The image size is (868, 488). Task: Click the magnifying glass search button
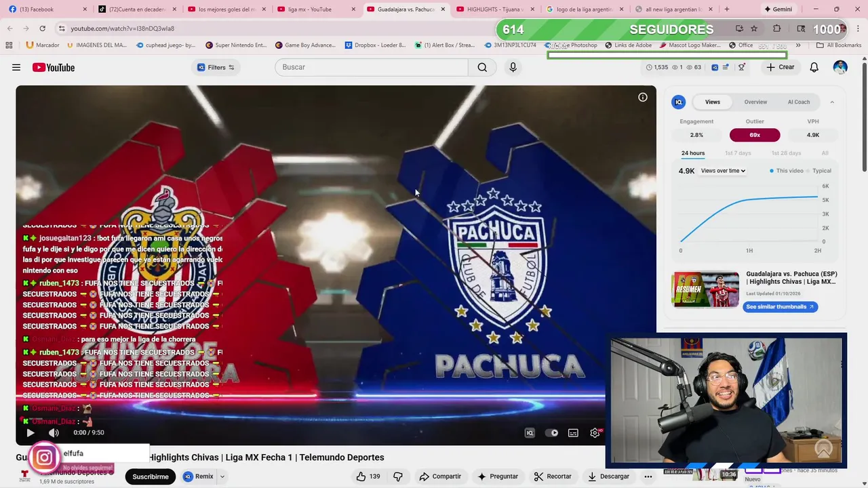click(482, 67)
